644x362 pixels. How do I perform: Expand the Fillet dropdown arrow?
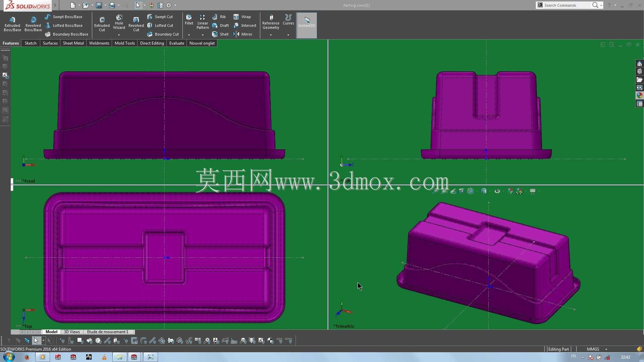point(189,35)
